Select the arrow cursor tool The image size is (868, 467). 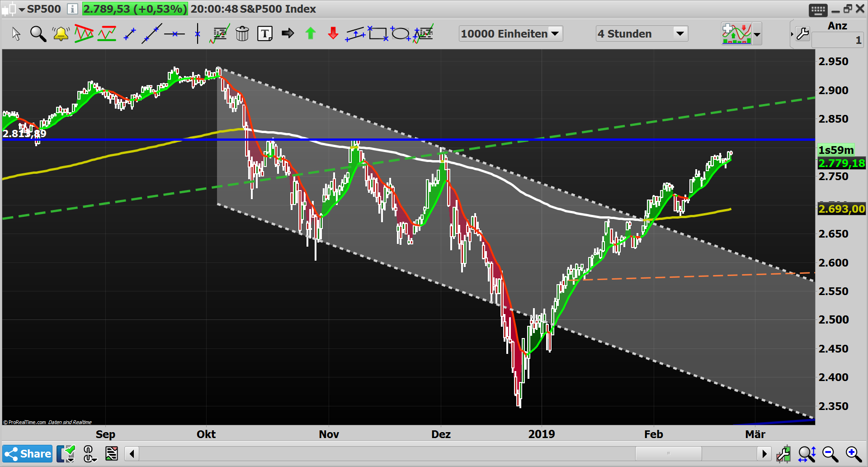[x=16, y=34]
